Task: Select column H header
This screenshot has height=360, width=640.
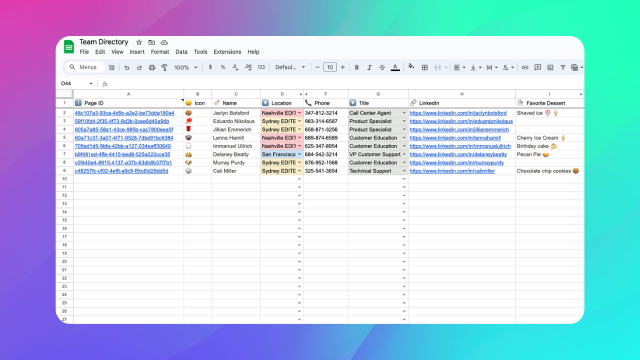Action: 462,94
